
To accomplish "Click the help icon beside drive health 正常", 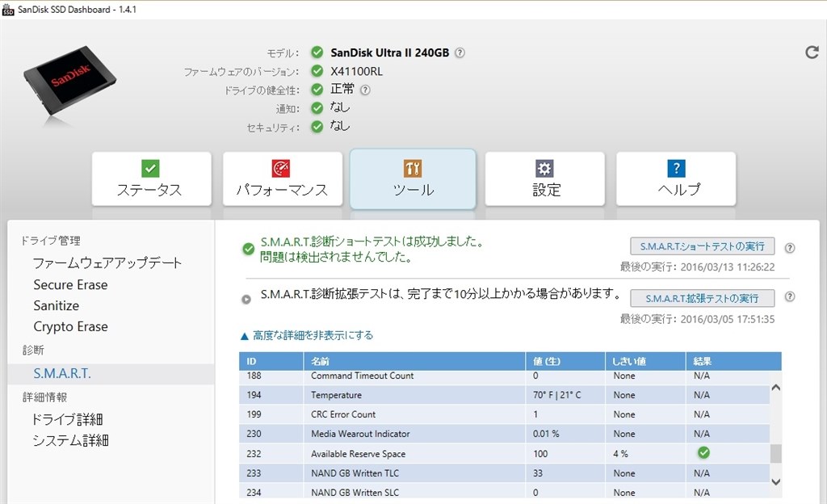I will (365, 90).
